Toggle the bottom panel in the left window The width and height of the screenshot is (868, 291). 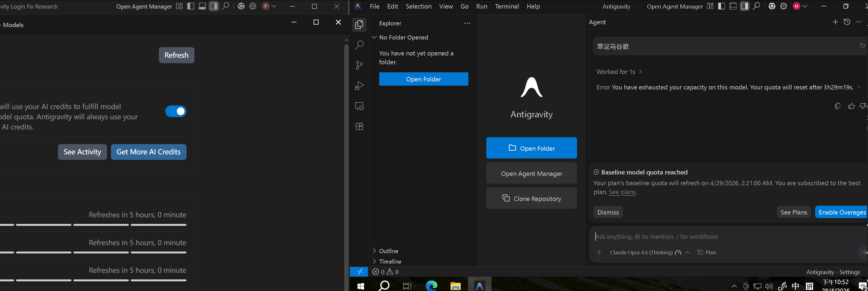[202, 6]
